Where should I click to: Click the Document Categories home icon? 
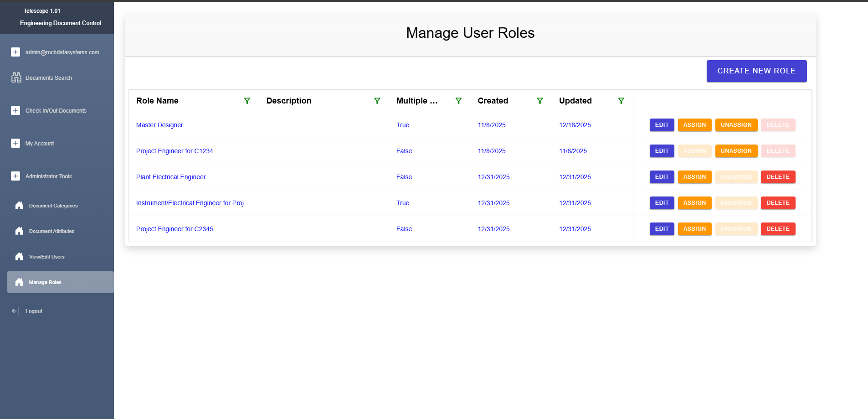[x=19, y=206]
